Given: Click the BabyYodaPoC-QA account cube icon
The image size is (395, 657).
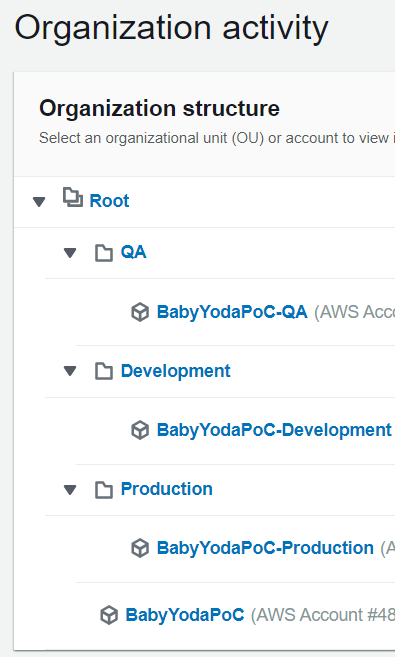Looking at the screenshot, I should (x=140, y=312).
